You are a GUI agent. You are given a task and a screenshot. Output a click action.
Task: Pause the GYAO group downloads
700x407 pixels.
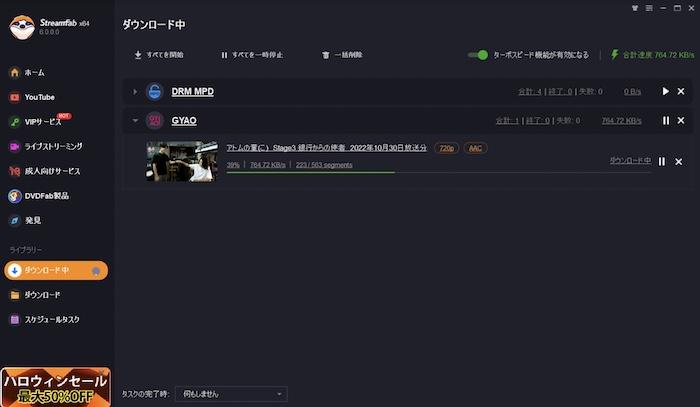pyautogui.click(x=666, y=120)
